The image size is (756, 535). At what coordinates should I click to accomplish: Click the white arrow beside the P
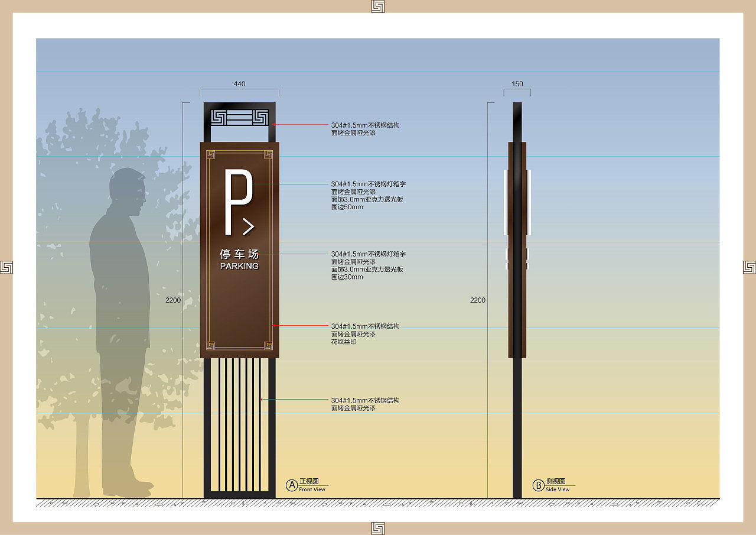point(249,226)
